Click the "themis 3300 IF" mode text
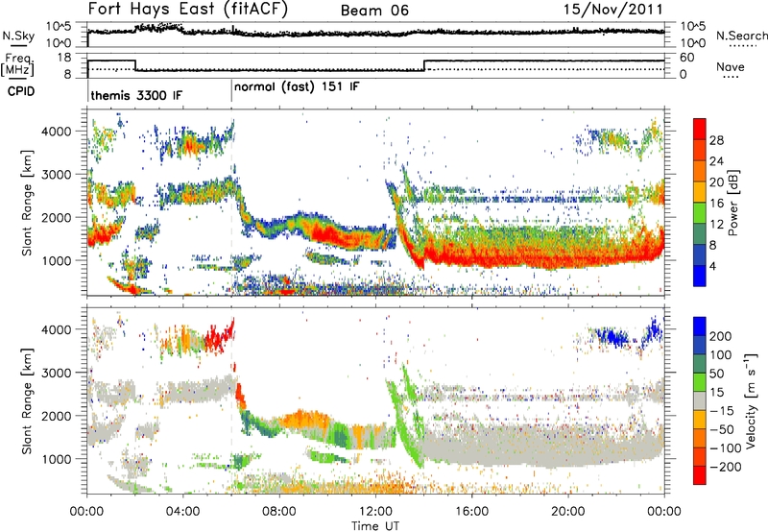The height and width of the screenshot is (532, 768). [136, 95]
